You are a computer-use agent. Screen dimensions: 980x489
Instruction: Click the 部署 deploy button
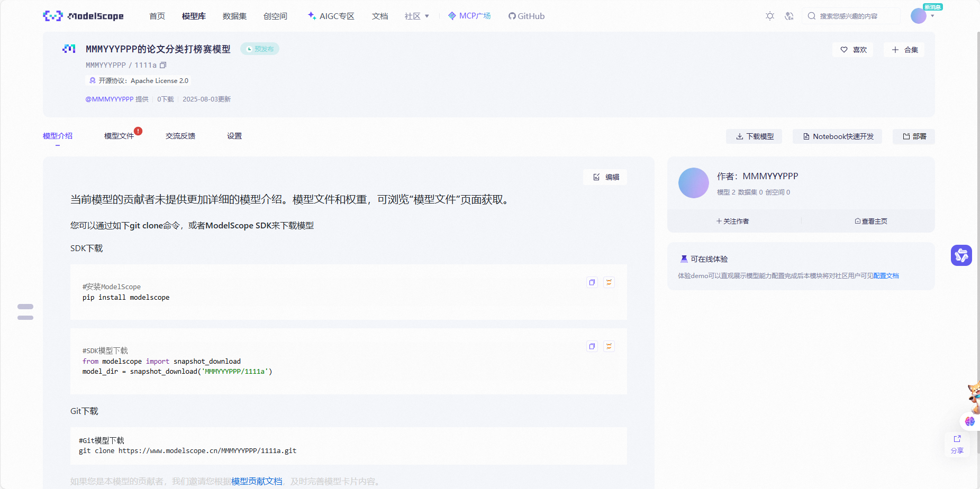tap(914, 136)
